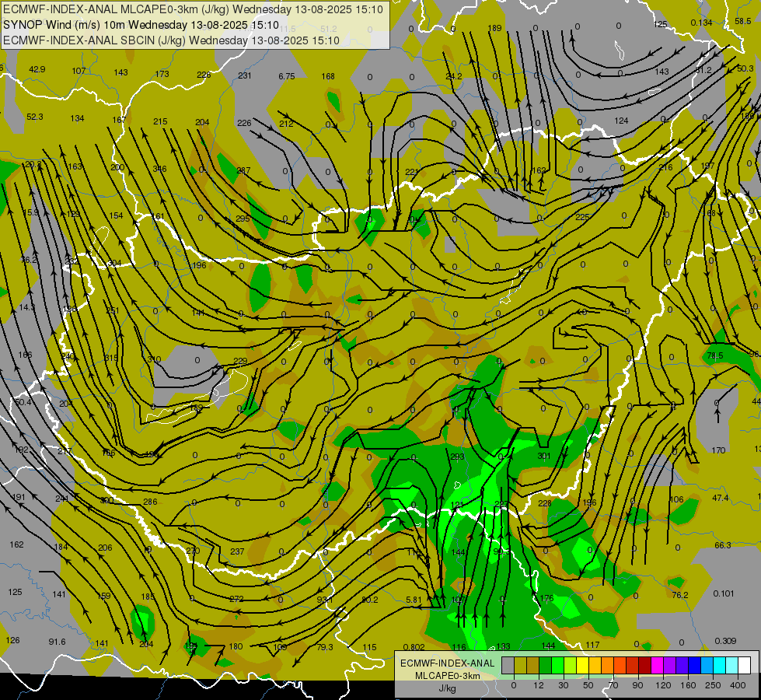Click the map value 42.9
This screenshot has width=761, height=700.
(37, 69)
